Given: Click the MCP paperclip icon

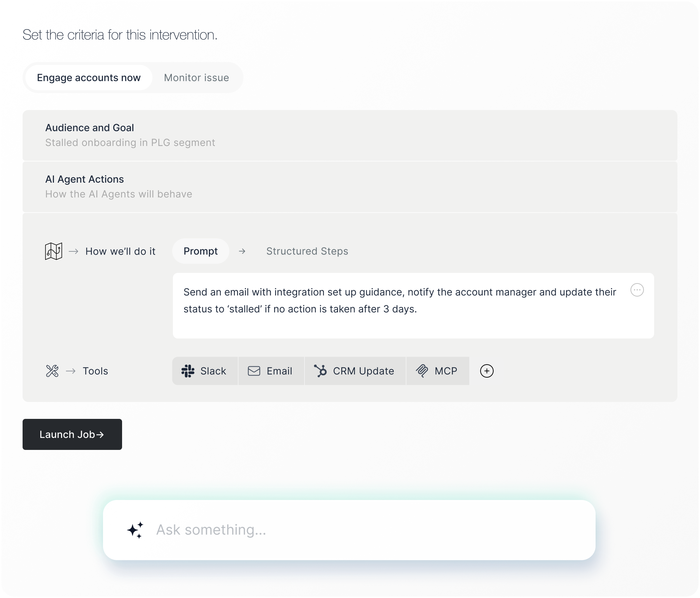Looking at the screenshot, I should (422, 371).
